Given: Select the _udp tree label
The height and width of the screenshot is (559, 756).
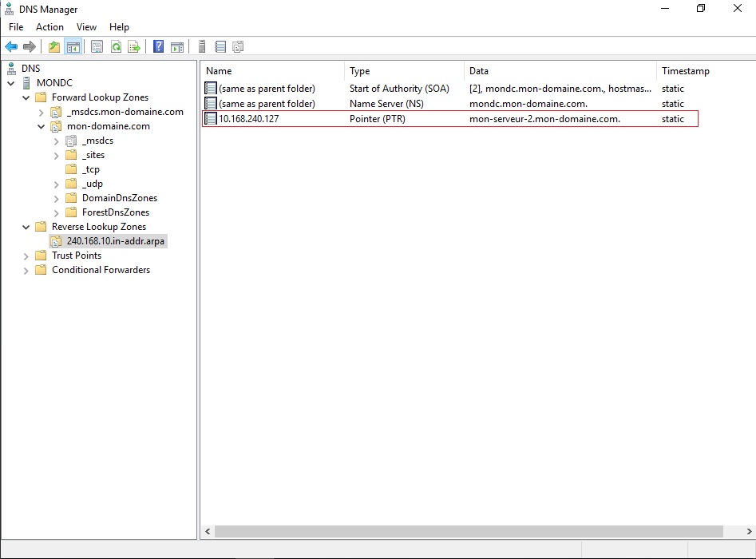Looking at the screenshot, I should [92, 184].
